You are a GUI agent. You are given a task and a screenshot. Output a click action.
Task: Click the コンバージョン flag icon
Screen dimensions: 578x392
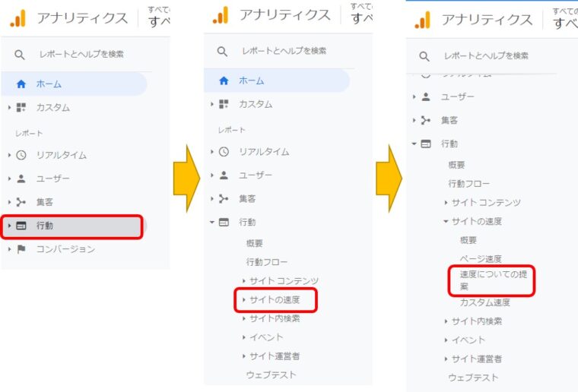[x=21, y=249]
